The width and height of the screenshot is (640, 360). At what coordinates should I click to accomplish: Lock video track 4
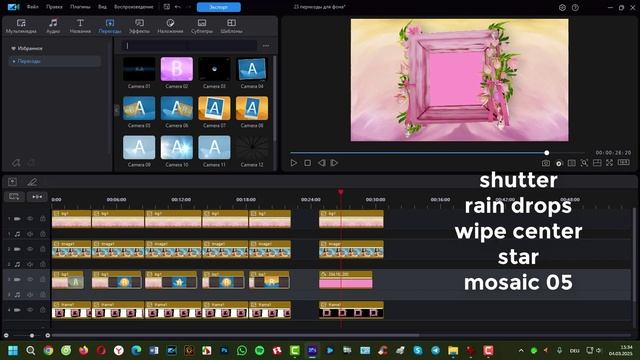[x=42, y=310]
